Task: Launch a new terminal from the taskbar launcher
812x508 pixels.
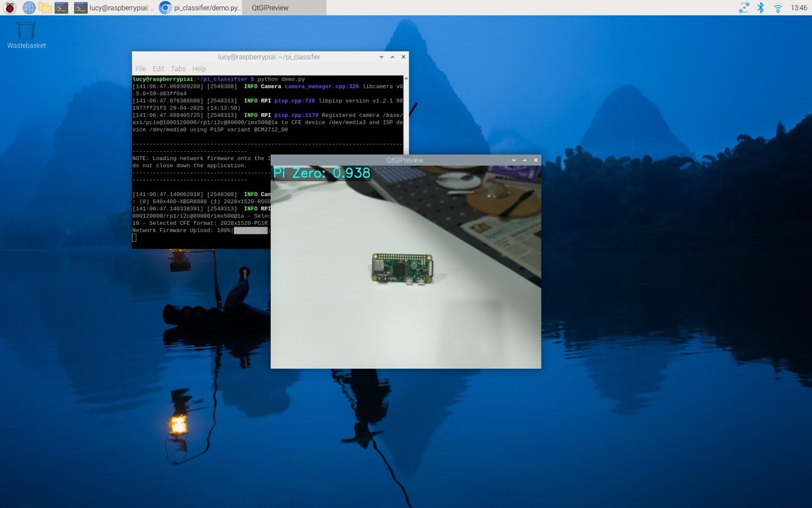Action: pos(62,8)
